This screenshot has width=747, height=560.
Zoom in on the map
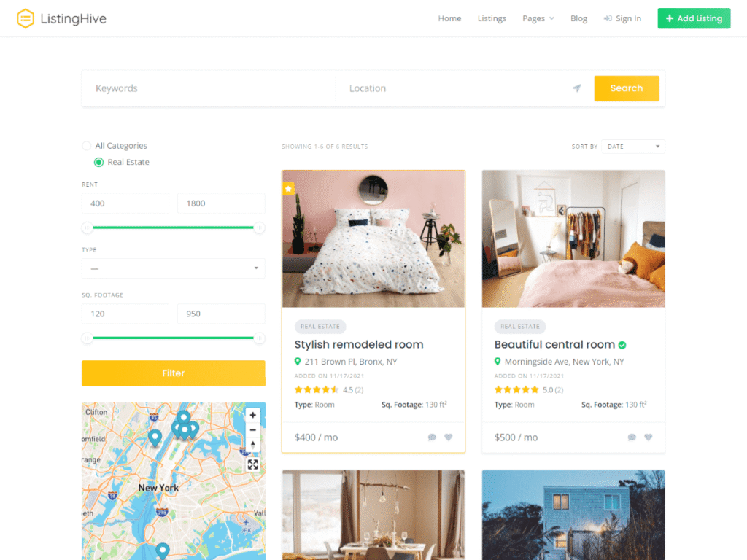tap(252, 414)
